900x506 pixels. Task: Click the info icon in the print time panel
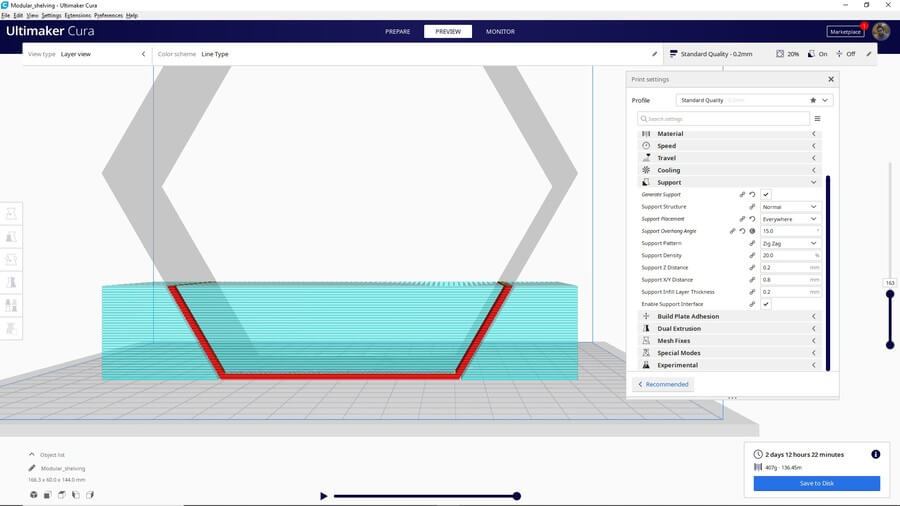(875, 454)
